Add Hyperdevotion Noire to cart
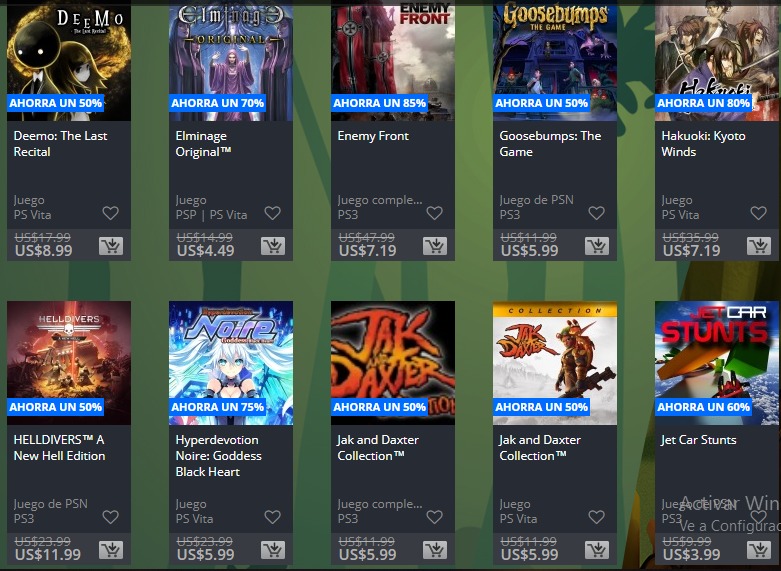781x571 pixels. coord(272,550)
